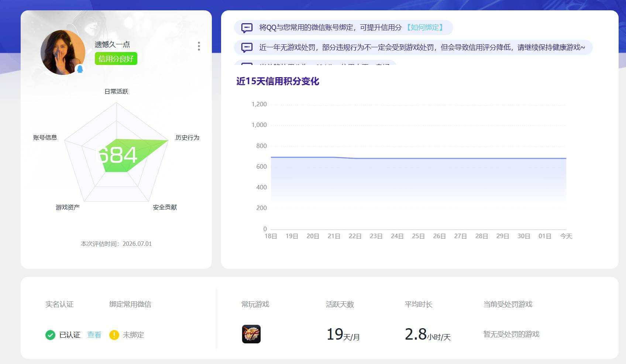Click the 01日 label on chart axis
This screenshot has width=626, height=364.
545,236
